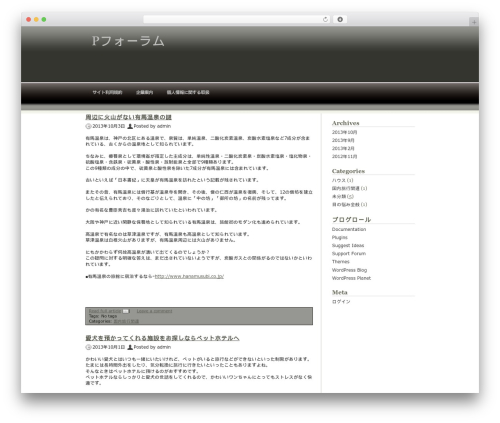Screen dimensions: 500x423
Task: Open the ハウス (1) category
Action: (342, 180)
